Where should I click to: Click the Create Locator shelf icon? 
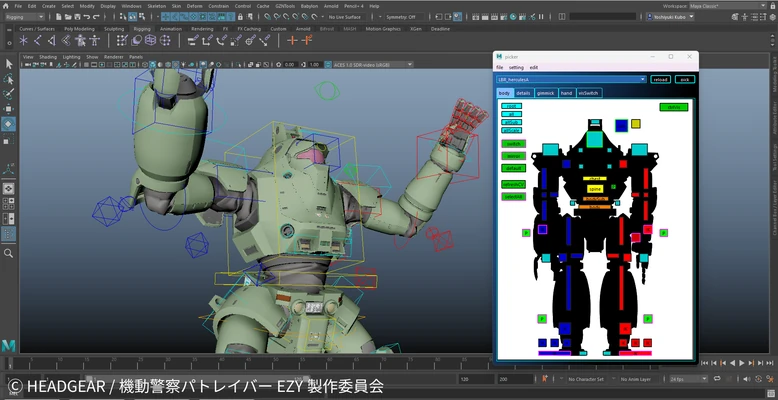click(x=23, y=41)
